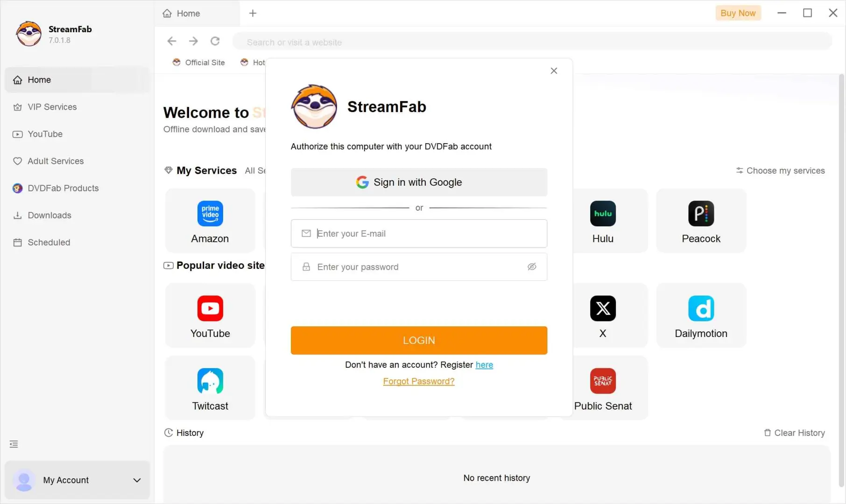Click the My Services diamond icon

[169, 170]
